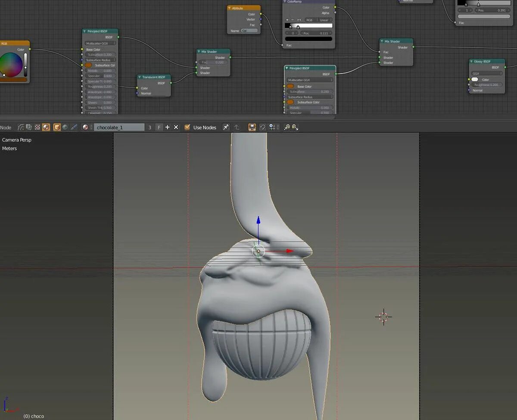
Task: Open Subsurface Radius dropdown in lower Principled
Action: [310, 97]
